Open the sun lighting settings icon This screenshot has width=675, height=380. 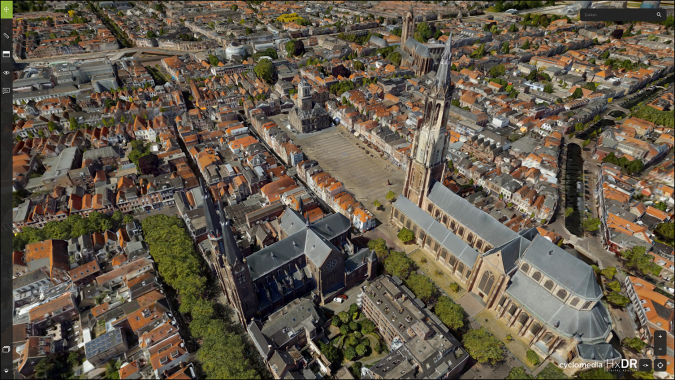pos(6,371)
